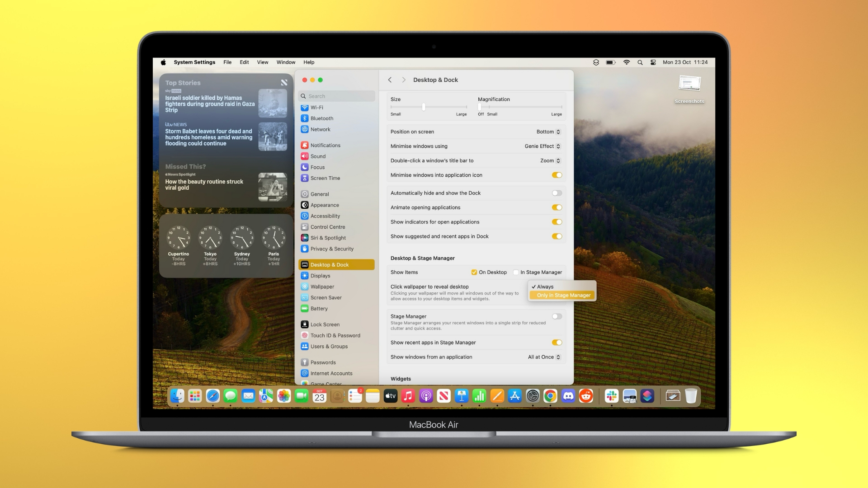
Task: Toggle Show recent apps in Stage Manager
Action: click(557, 343)
